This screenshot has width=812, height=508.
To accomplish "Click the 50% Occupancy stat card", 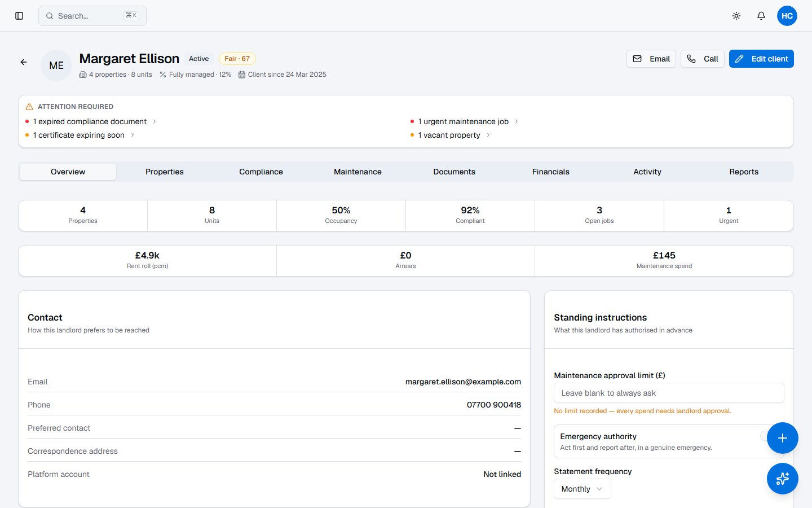I will (341, 216).
